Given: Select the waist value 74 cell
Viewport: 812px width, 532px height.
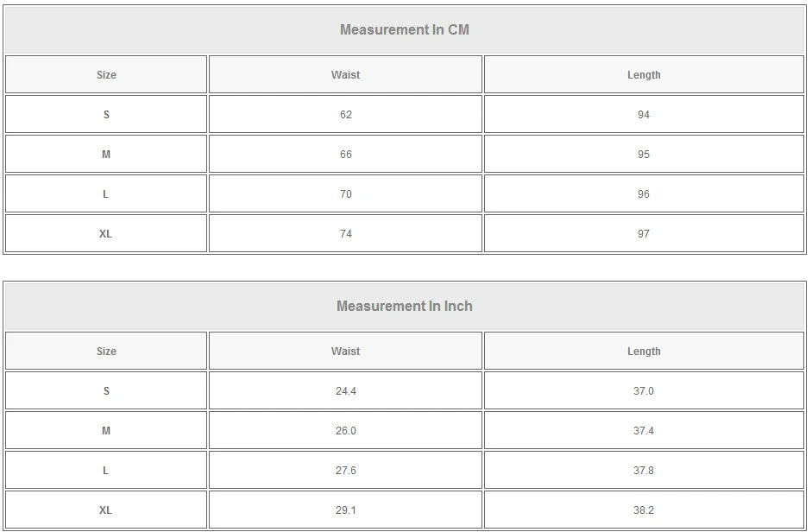Looking at the screenshot, I should tap(345, 234).
